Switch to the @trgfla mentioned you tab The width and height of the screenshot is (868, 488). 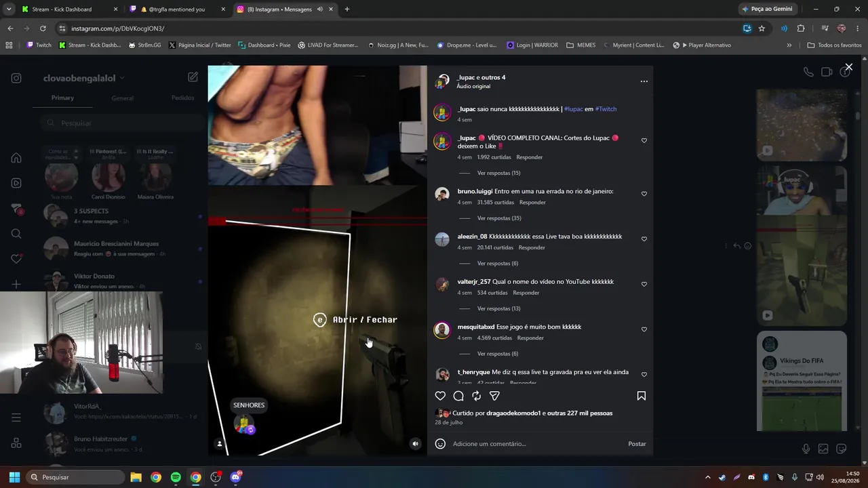pyautogui.click(x=178, y=9)
